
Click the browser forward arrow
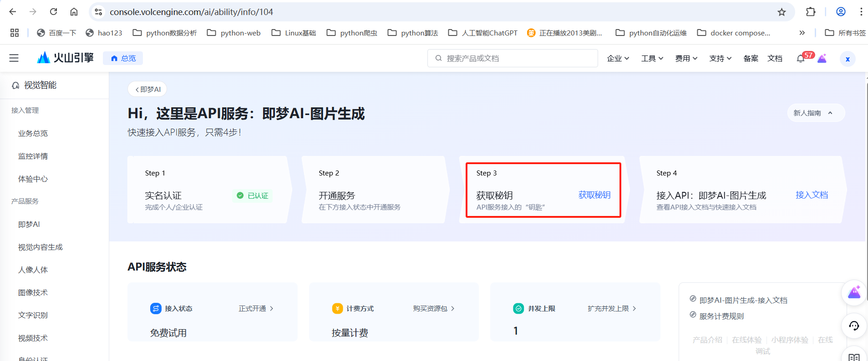pos(33,12)
